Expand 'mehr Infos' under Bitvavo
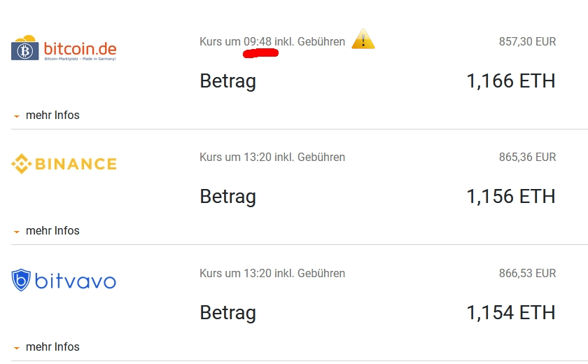 point(52,347)
